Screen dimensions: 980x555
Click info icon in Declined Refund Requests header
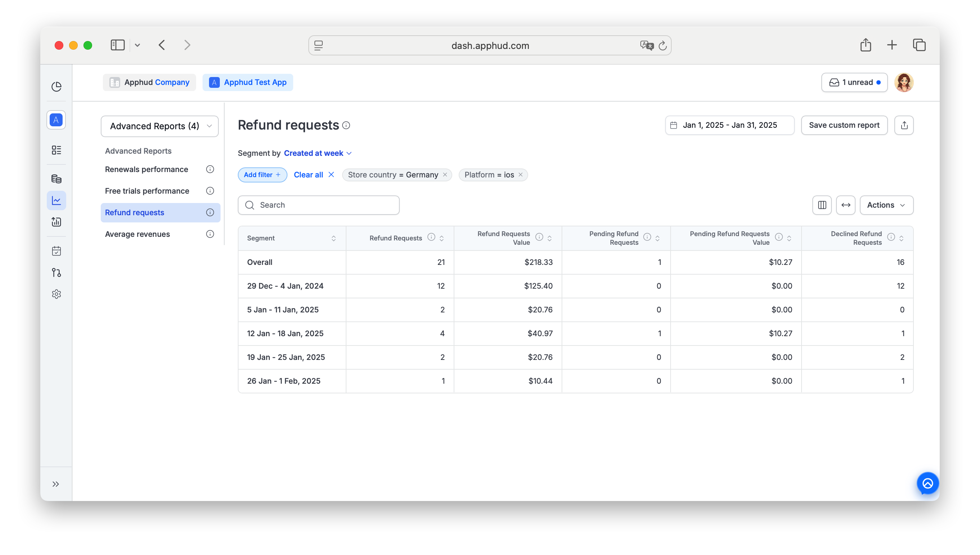click(x=891, y=237)
